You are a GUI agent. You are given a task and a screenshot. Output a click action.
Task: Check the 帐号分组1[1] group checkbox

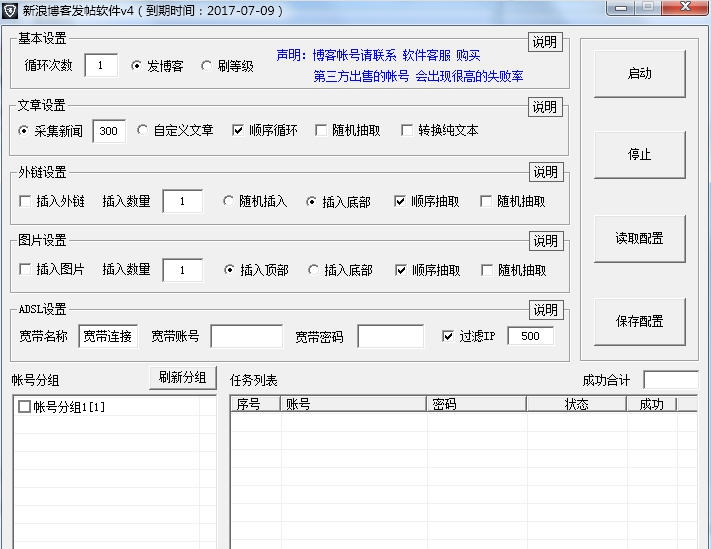[24, 406]
